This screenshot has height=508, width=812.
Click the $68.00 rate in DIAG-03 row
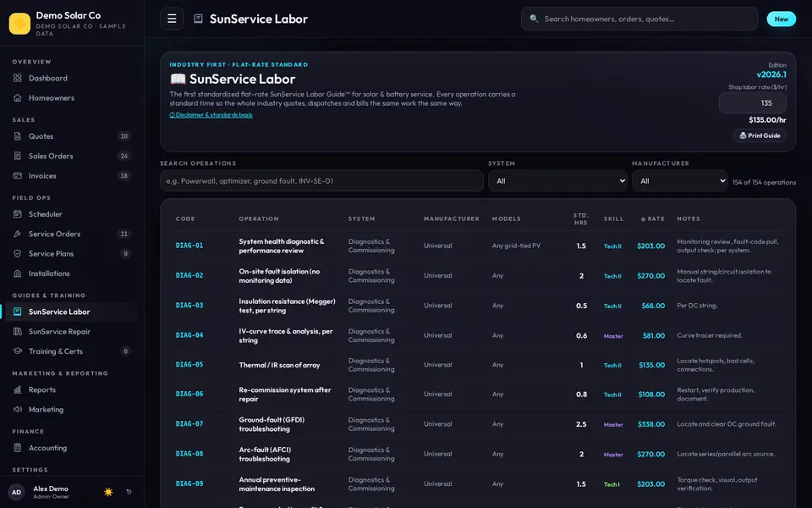653,306
